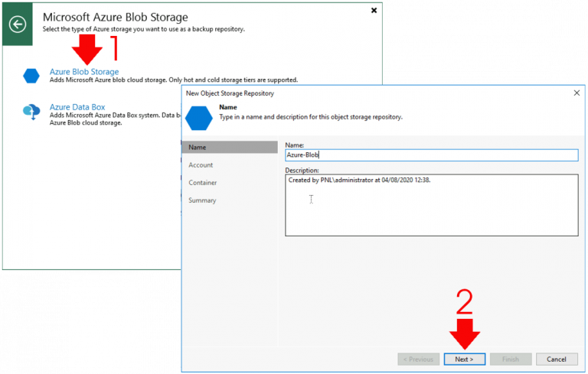
Task: Select the Container step in the wizard sidebar
Action: pyautogui.click(x=202, y=183)
